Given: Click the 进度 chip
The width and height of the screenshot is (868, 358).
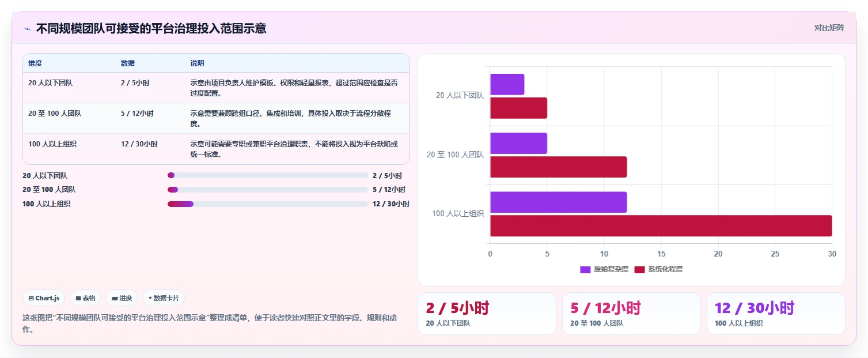Looking at the screenshot, I should 122,298.
